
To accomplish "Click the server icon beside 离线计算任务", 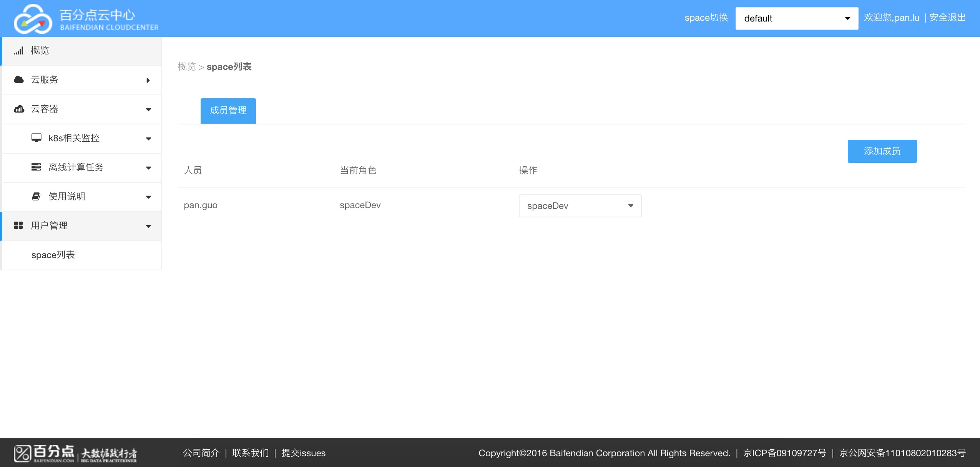I will pos(36,167).
